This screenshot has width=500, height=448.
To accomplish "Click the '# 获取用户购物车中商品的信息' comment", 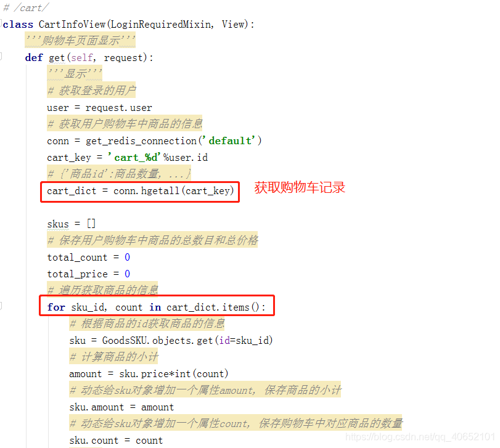I will (125, 124).
